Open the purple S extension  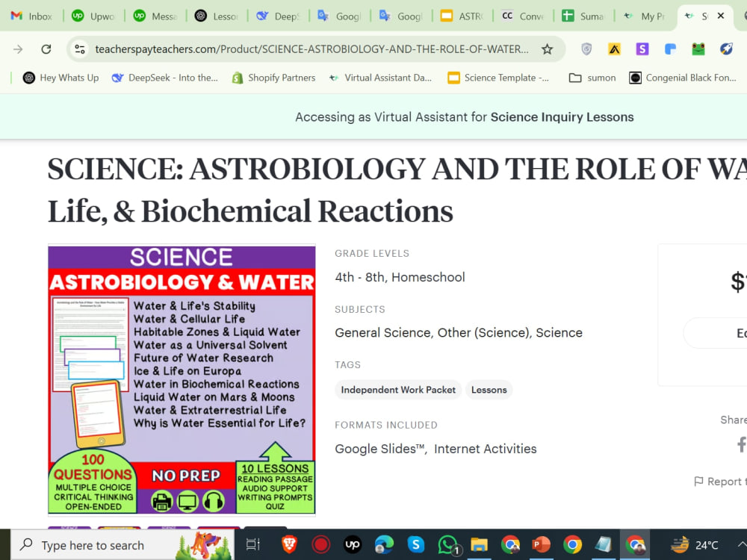click(642, 49)
